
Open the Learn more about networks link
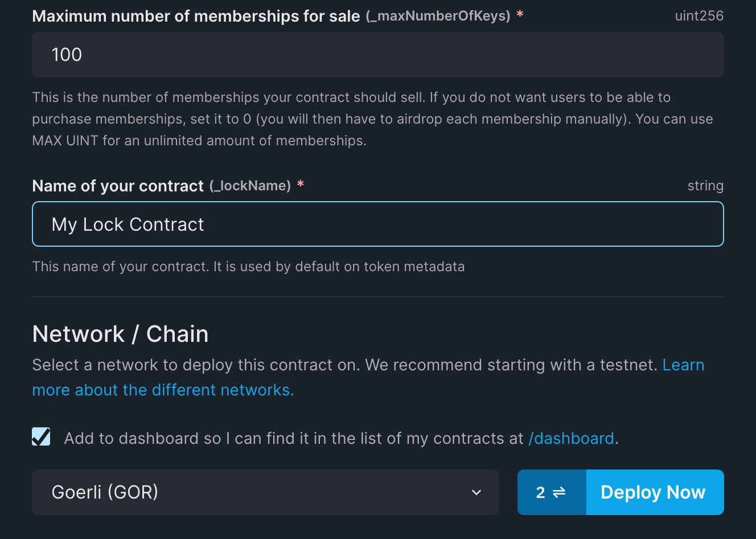click(683, 365)
